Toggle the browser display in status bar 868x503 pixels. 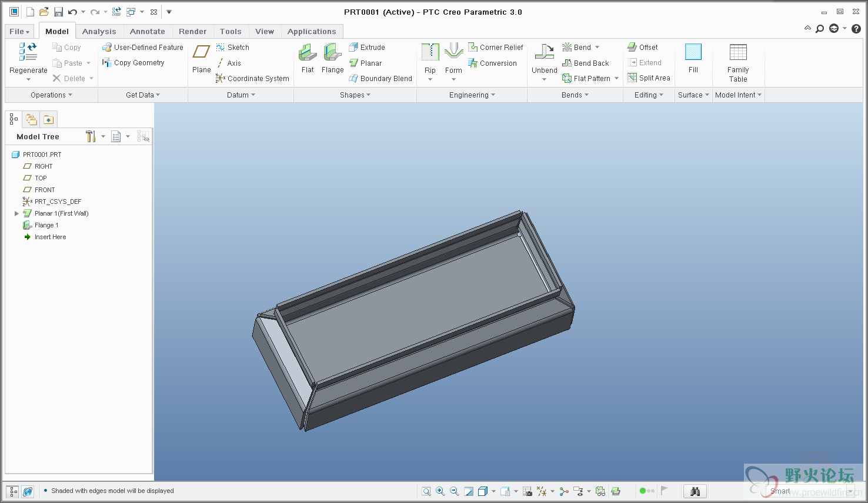click(28, 491)
